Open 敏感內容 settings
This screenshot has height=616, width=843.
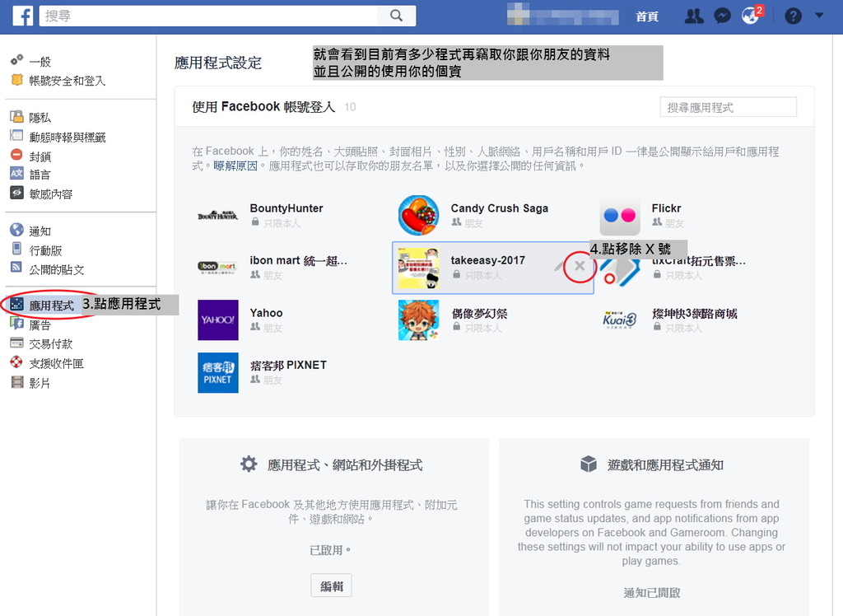(x=50, y=194)
